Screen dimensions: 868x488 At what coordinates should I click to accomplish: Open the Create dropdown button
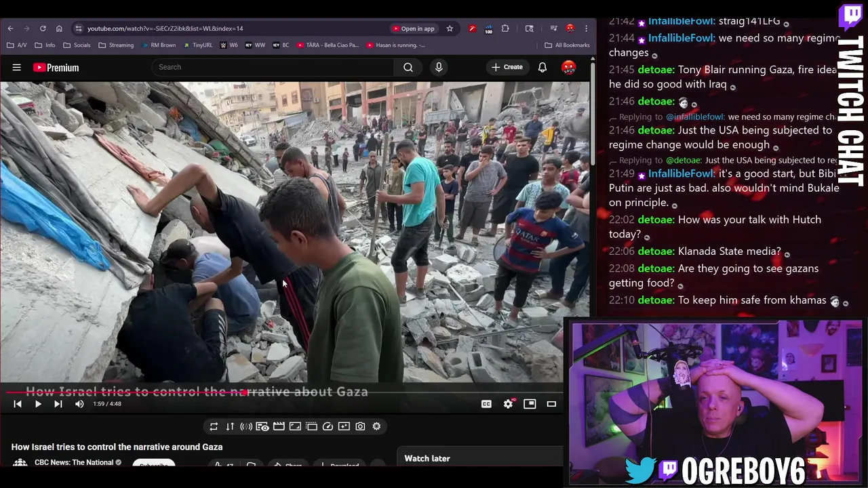[507, 67]
